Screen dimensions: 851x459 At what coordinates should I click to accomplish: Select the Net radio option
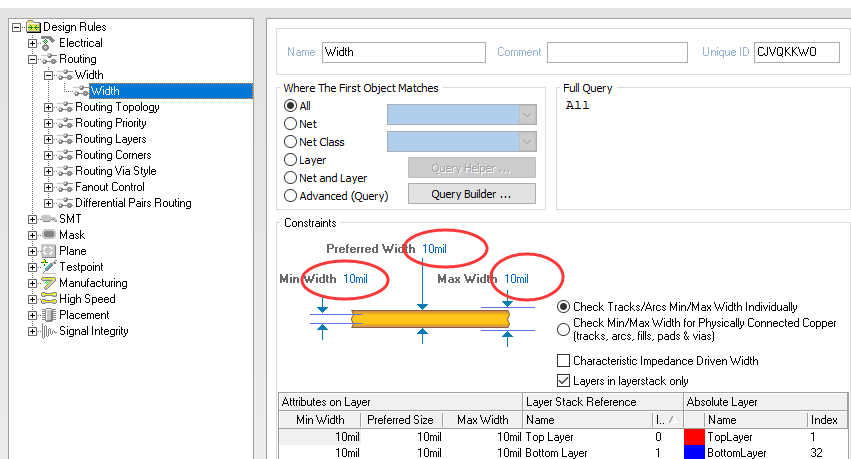point(290,124)
